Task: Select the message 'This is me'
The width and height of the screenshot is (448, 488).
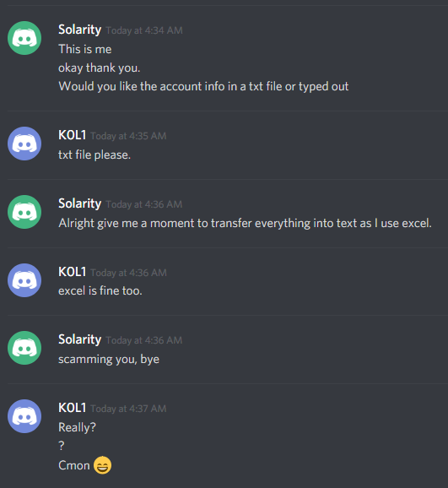Action: (85, 49)
